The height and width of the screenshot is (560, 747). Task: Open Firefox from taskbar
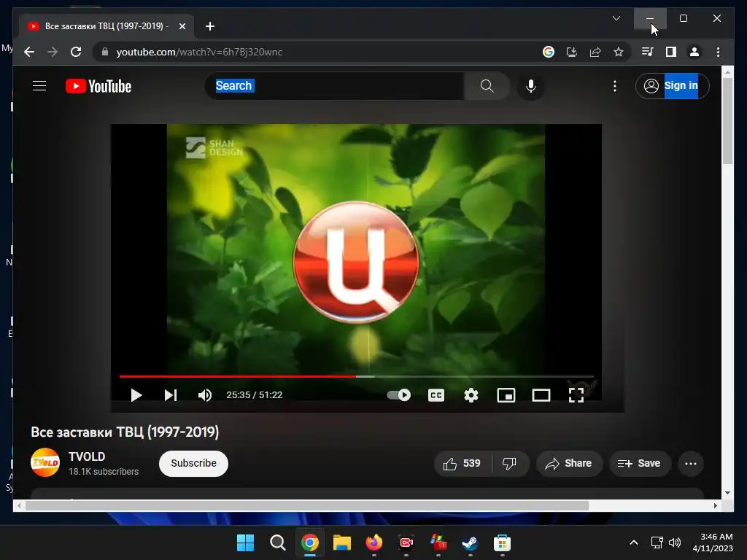click(374, 542)
